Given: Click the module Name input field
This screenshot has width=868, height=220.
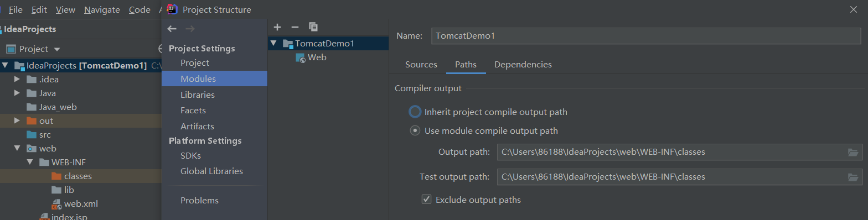Looking at the screenshot, I should (x=645, y=35).
